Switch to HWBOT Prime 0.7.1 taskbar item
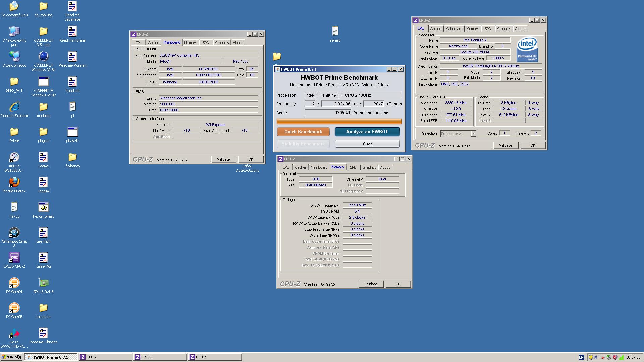Viewport: 644px width, 362px height. (x=51, y=357)
